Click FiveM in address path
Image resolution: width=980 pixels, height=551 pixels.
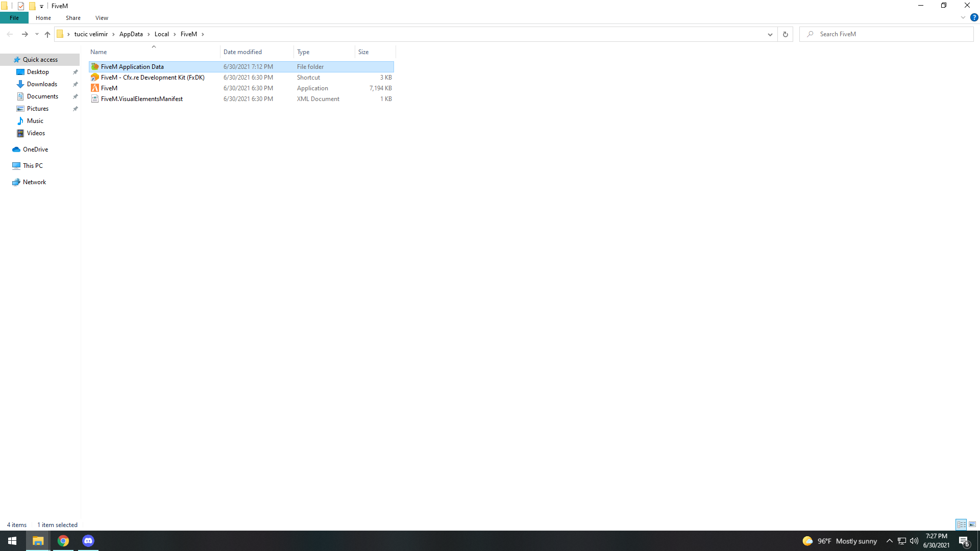188,34
